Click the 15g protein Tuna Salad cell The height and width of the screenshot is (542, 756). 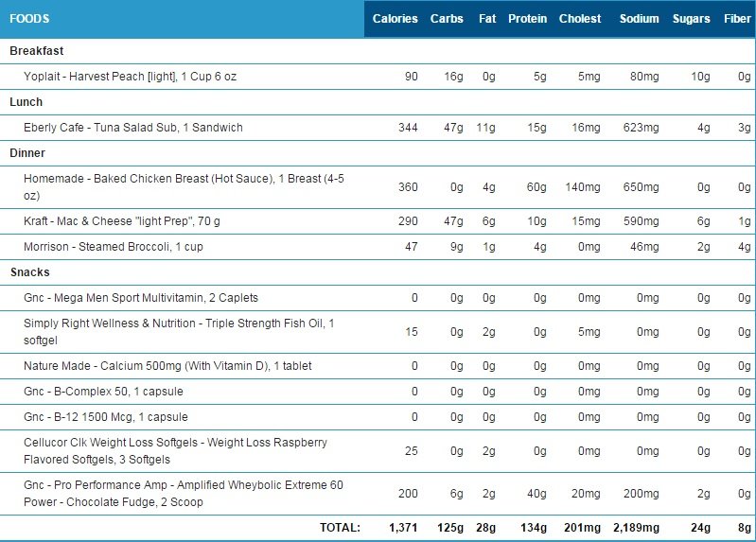(x=536, y=128)
